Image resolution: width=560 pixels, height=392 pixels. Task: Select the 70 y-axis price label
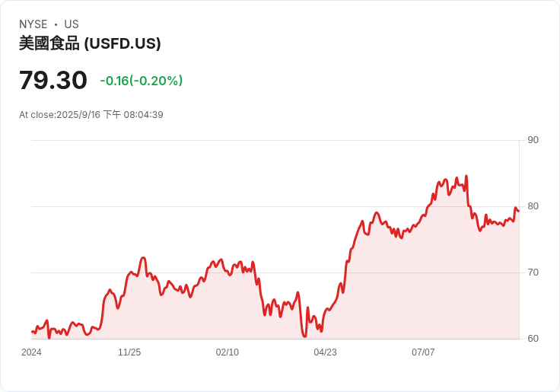click(x=533, y=272)
